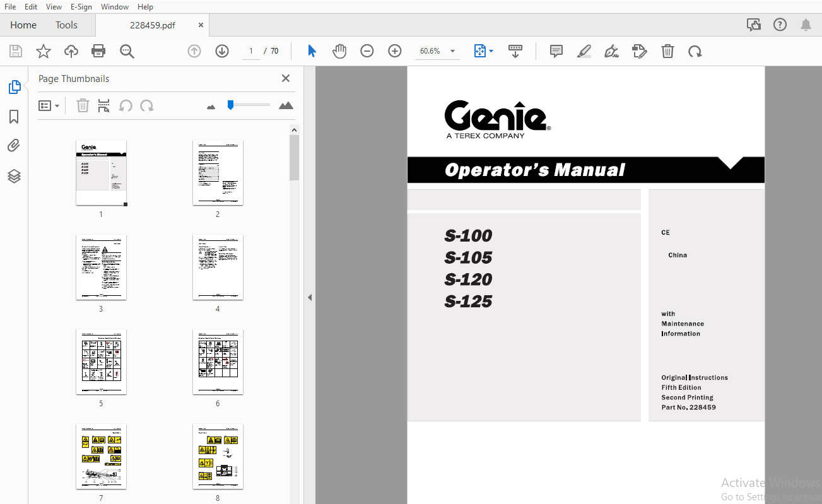Enlarge thumbnail size large mountain icon

coord(286,105)
